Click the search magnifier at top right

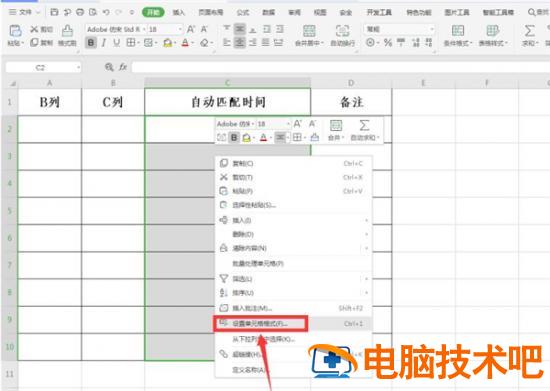tap(532, 13)
